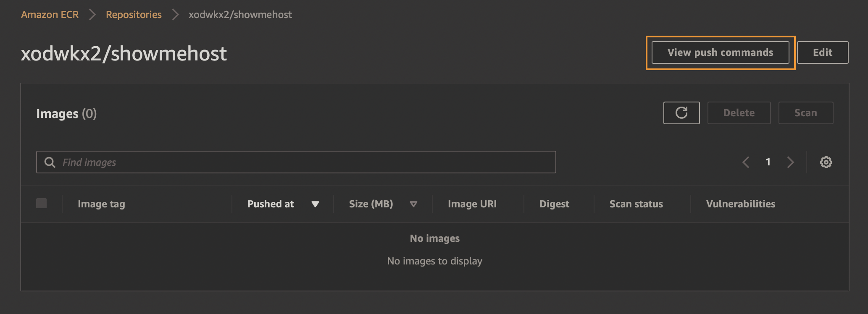868x314 pixels.
Task: Click the Pushed at column label
Action: tap(271, 204)
